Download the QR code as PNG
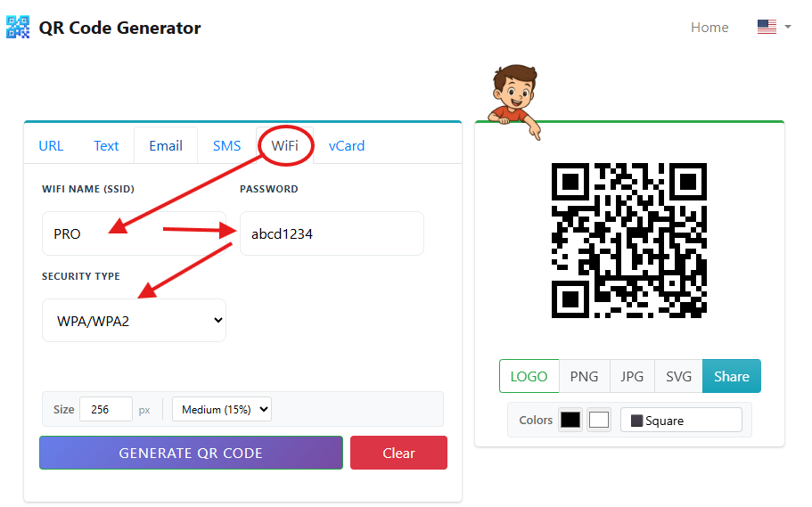 (584, 376)
